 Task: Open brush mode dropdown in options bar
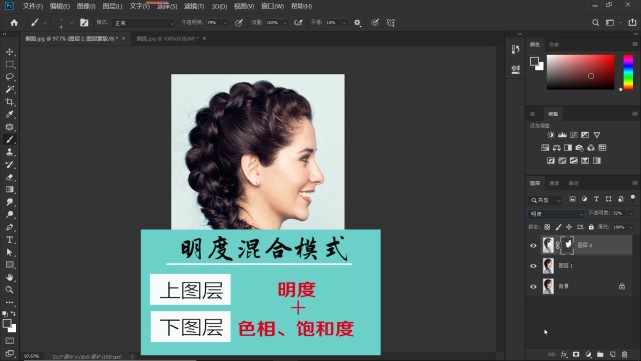point(143,23)
